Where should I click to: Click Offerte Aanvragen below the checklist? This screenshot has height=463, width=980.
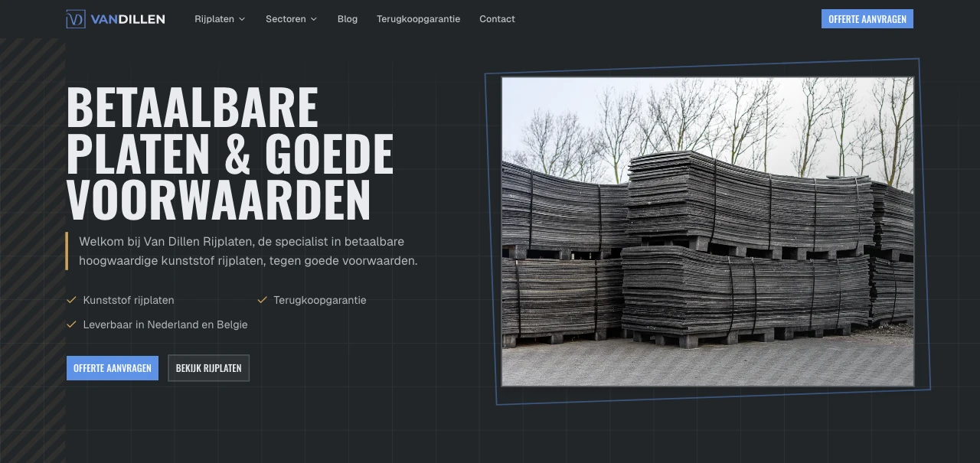(113, 368)
